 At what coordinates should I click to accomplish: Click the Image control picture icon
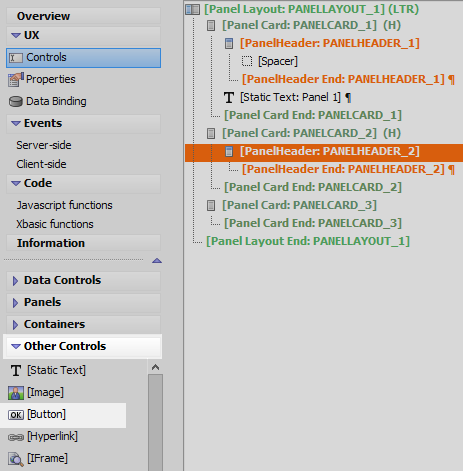coord(16,393)
